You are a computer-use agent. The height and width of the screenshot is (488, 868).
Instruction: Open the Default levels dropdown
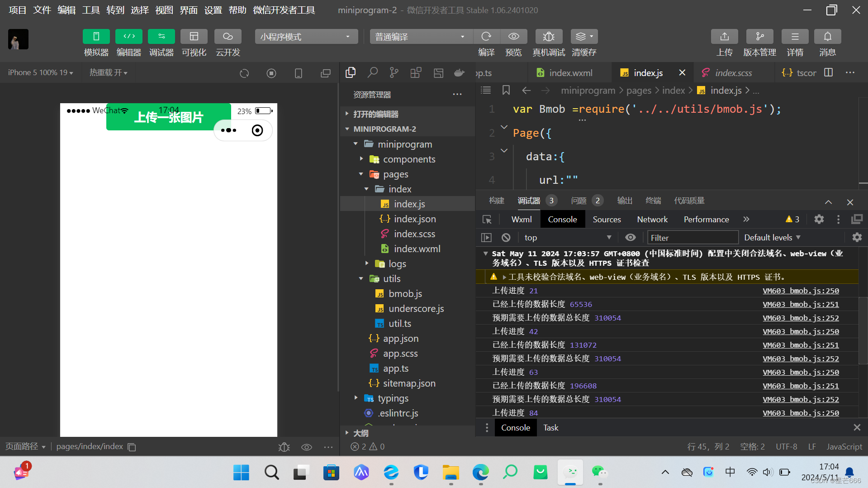point(772,238)
